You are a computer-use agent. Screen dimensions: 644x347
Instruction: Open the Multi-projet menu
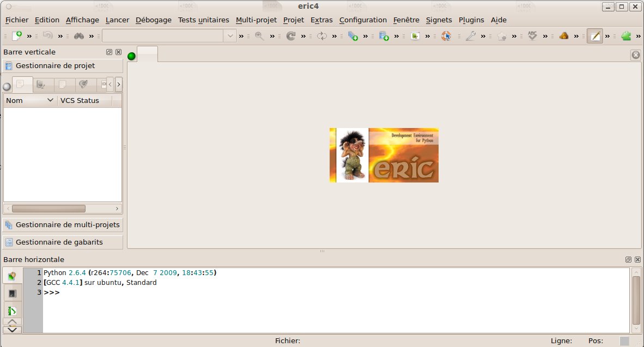click(x=256, y=20)
